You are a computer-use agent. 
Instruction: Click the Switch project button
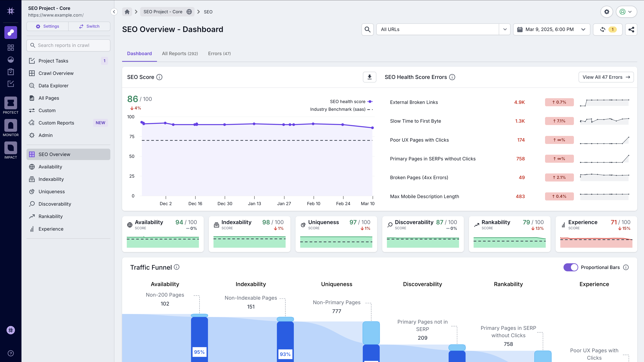click(89, 26)
